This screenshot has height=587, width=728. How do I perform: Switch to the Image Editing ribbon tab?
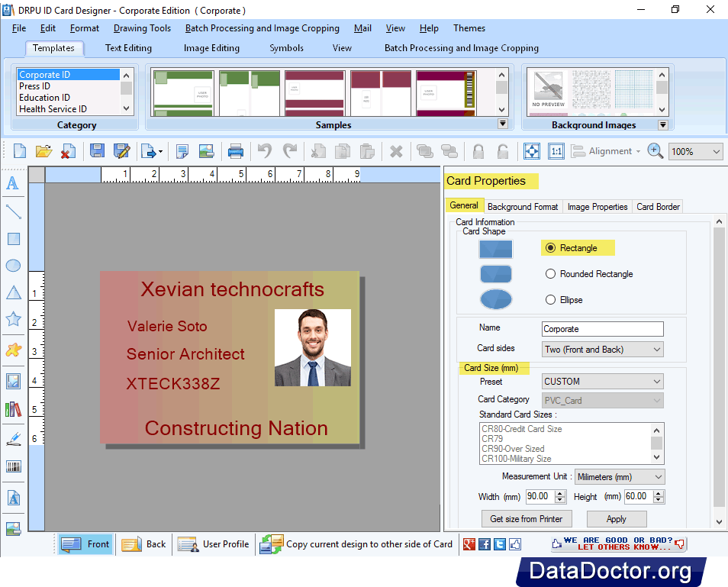211,48
